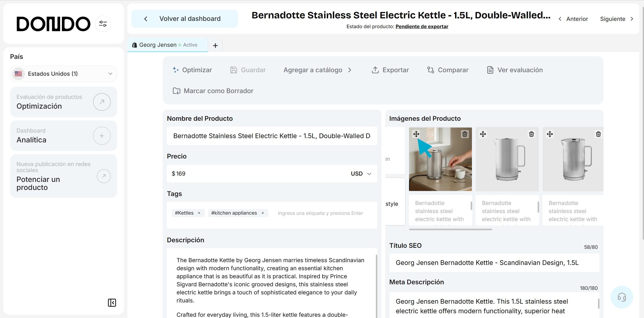Open the support headset chat button
The height and width of the screenshot is (318, 644).
[622, 297]
